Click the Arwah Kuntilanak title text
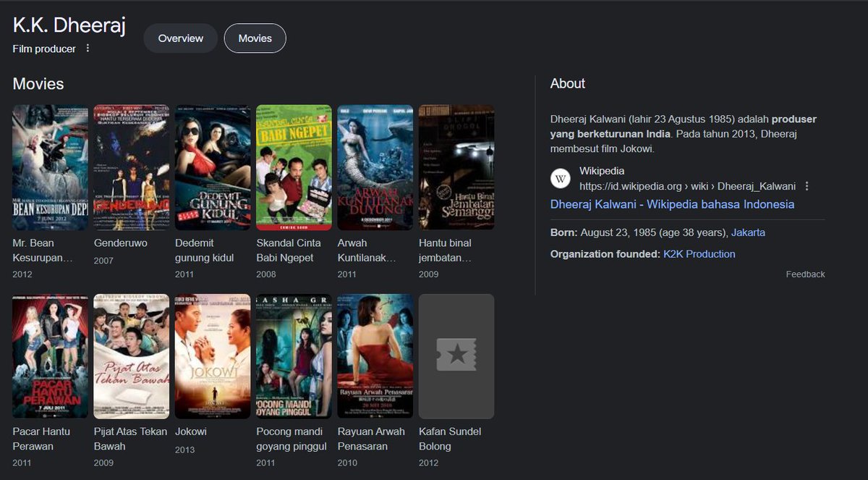The width and height of the screenshot is (868, 480). [x=368, y=250]
